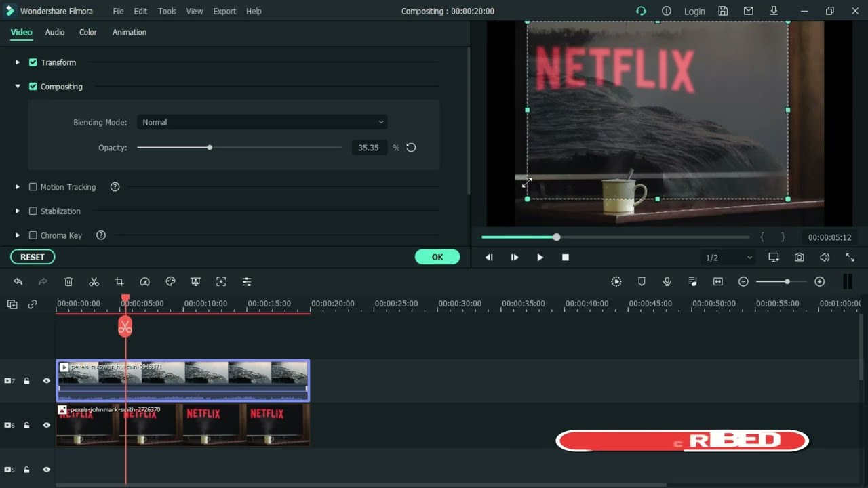Click the Opacity slider handle
The image size is (868, 488).
click(210, 147)
